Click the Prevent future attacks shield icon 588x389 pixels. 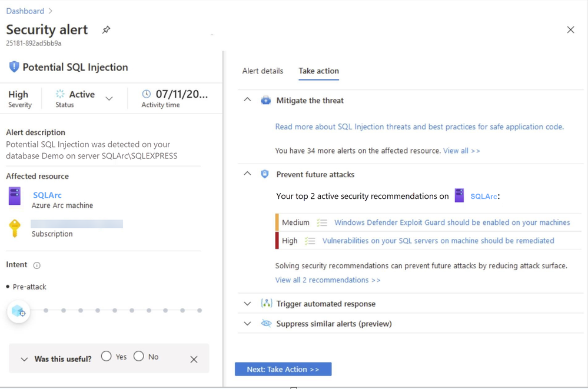265,174
